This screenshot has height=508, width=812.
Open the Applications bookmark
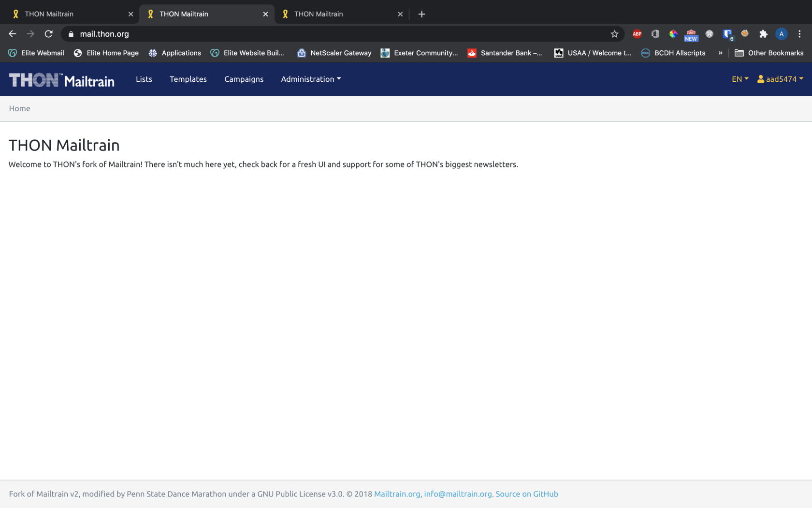coord(174,53)
